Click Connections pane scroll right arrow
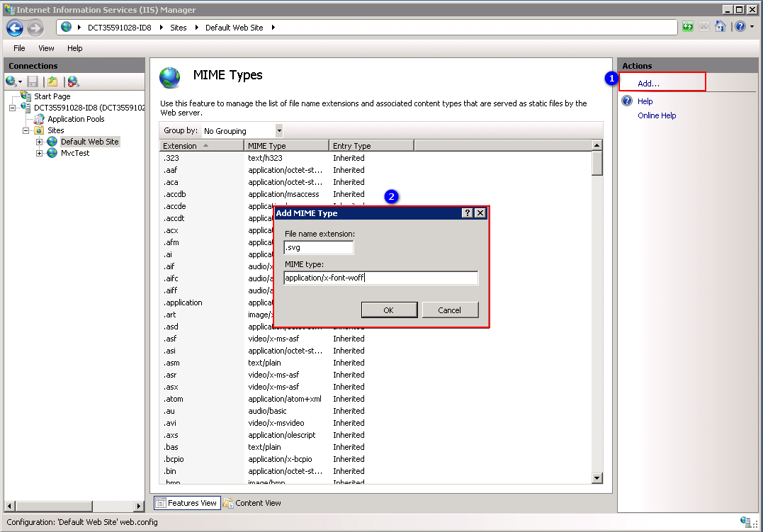The height and width of the screenshot is (532, 763). pos(139,506)
